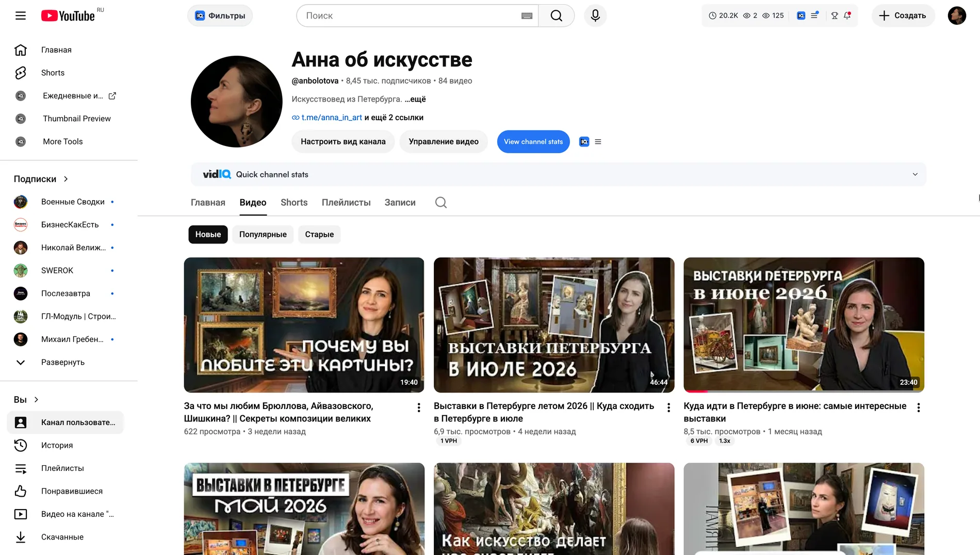
Task: Click View channel stats
Action: pyautogui.click(x=533, y=142)
